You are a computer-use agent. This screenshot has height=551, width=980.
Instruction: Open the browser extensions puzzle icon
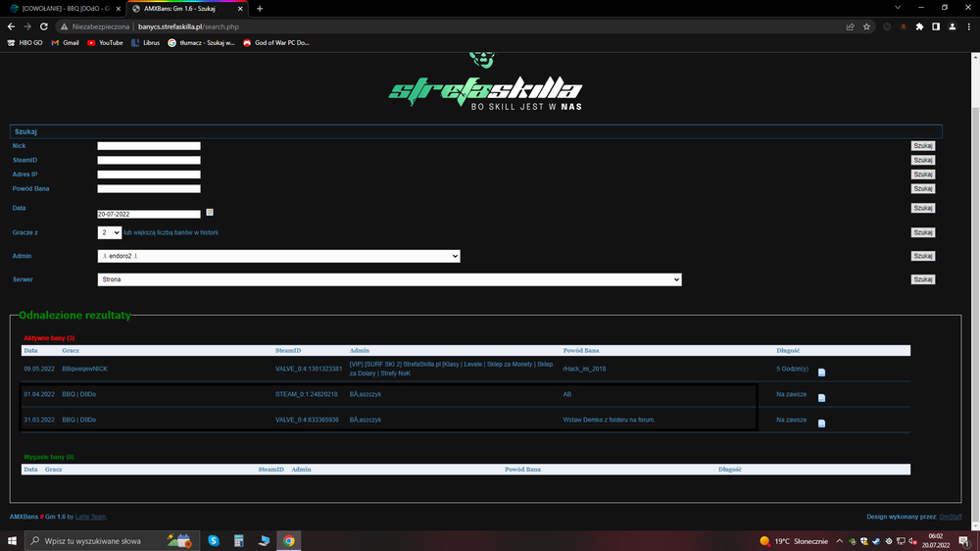click(919, 26)
